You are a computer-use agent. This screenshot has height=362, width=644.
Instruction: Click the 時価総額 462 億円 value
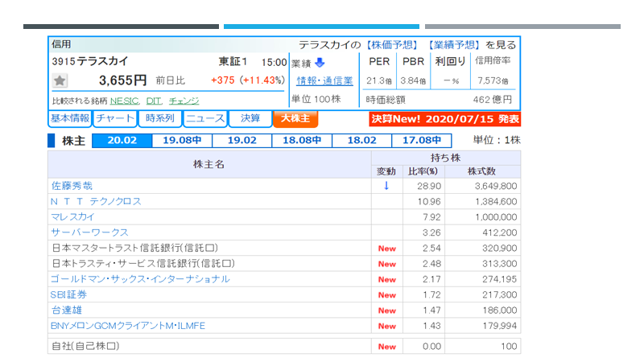click(493, 100)
